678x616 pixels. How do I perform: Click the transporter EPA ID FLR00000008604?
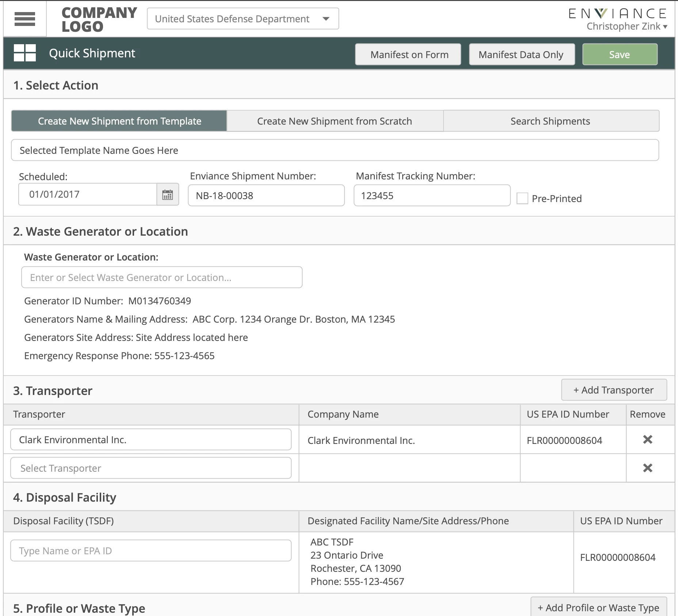(x=564, y=440)
